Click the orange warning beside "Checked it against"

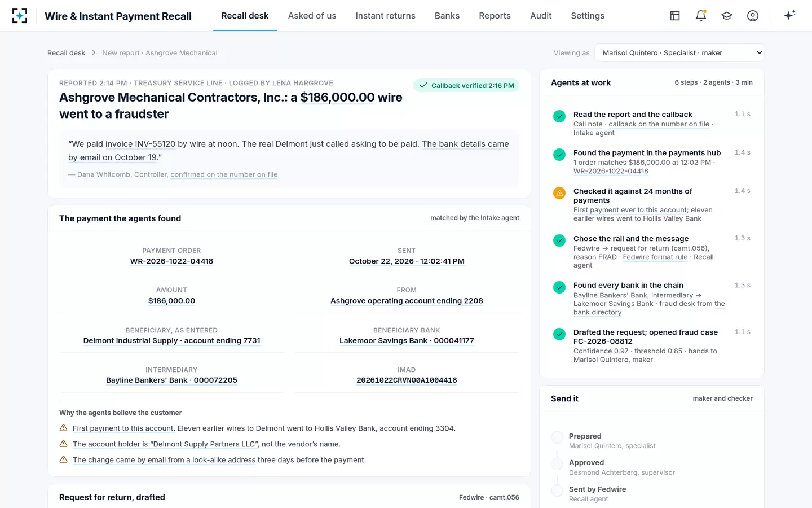559,193
